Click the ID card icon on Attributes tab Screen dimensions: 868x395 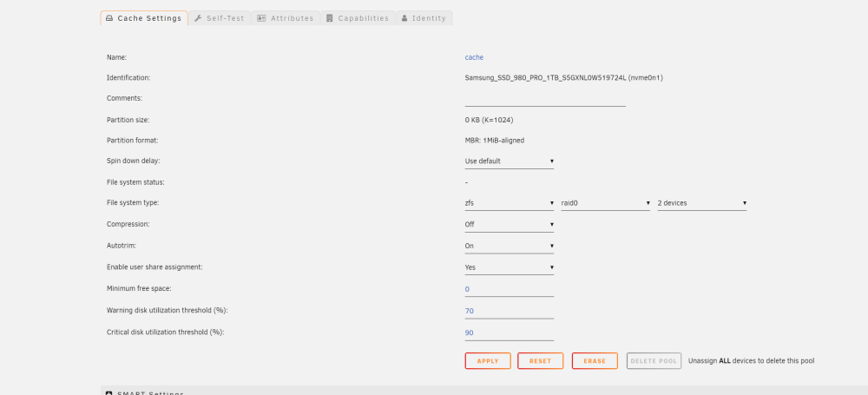261,18
